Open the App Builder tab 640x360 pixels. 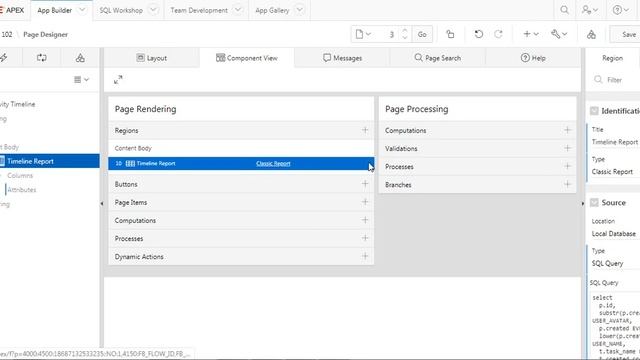click(54, 10)
